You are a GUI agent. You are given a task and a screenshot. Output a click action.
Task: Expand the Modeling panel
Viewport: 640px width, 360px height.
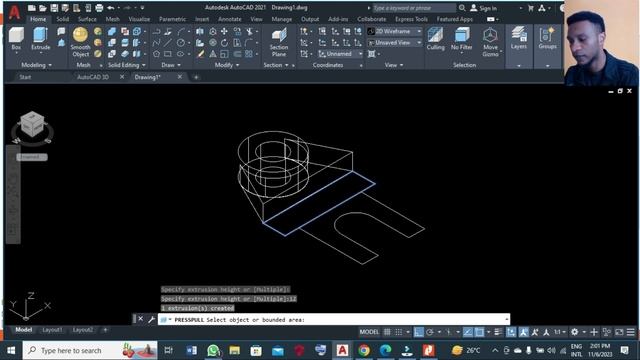pyautogui.click(x=36, y=65)
